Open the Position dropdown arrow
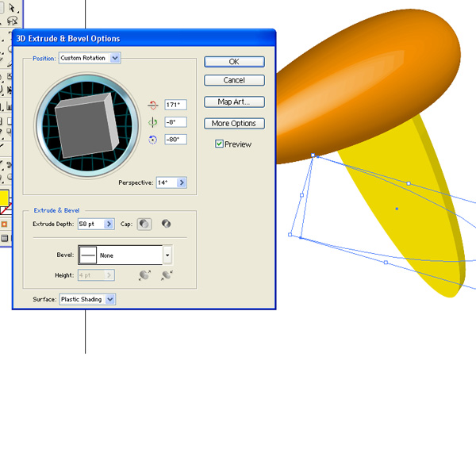Image resolution: width=476 pixels, height=476 pixels. (115, 58)
